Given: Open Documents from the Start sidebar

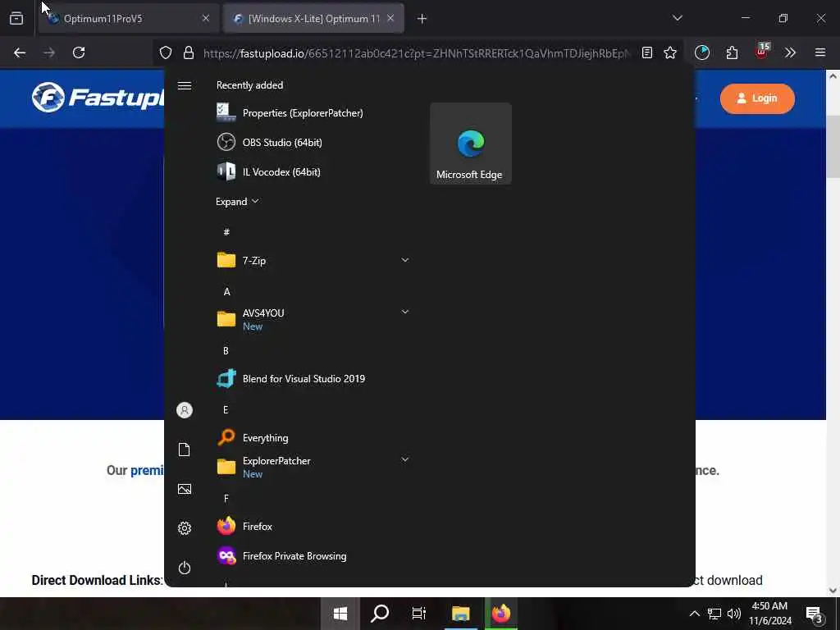Looking at the screenshot, I should tap(185, 450).
